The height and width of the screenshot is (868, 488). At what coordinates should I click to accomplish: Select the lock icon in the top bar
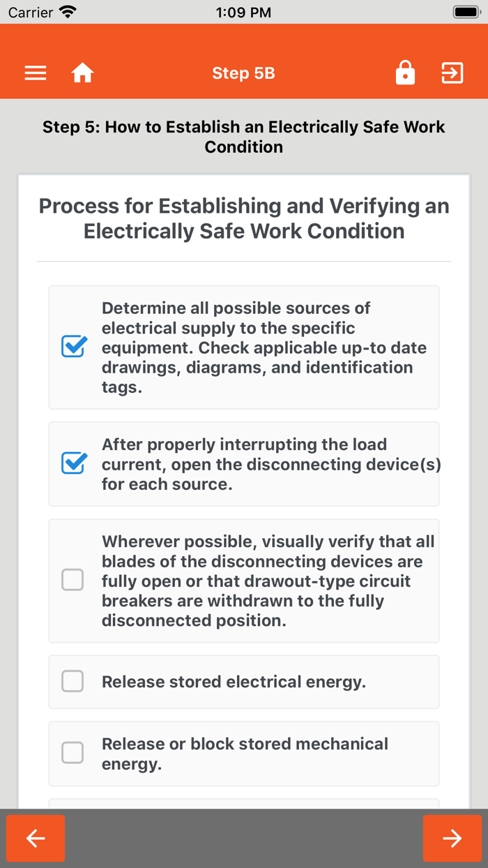[405, 73]
